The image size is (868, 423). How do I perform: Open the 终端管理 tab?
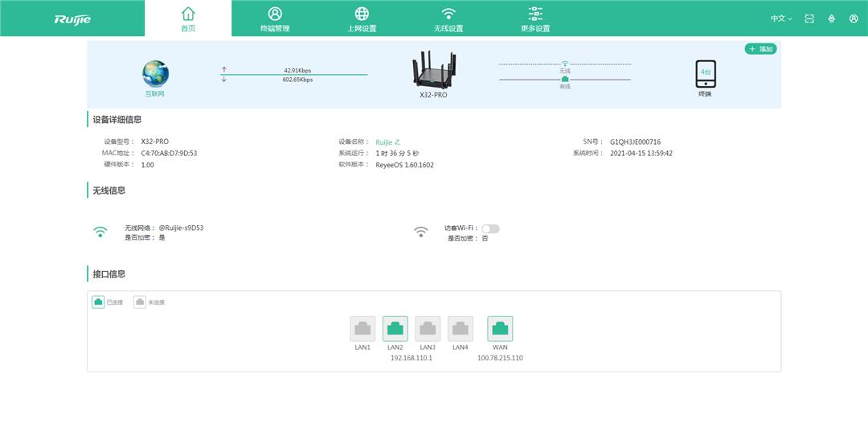[275, 18]
